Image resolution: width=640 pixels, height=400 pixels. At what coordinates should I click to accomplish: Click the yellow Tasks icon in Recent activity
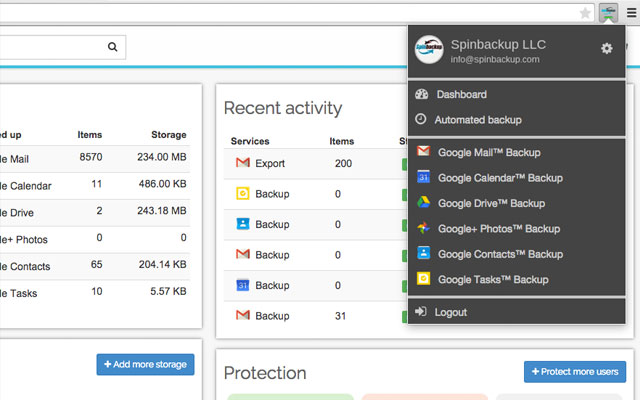coord(243,193)
